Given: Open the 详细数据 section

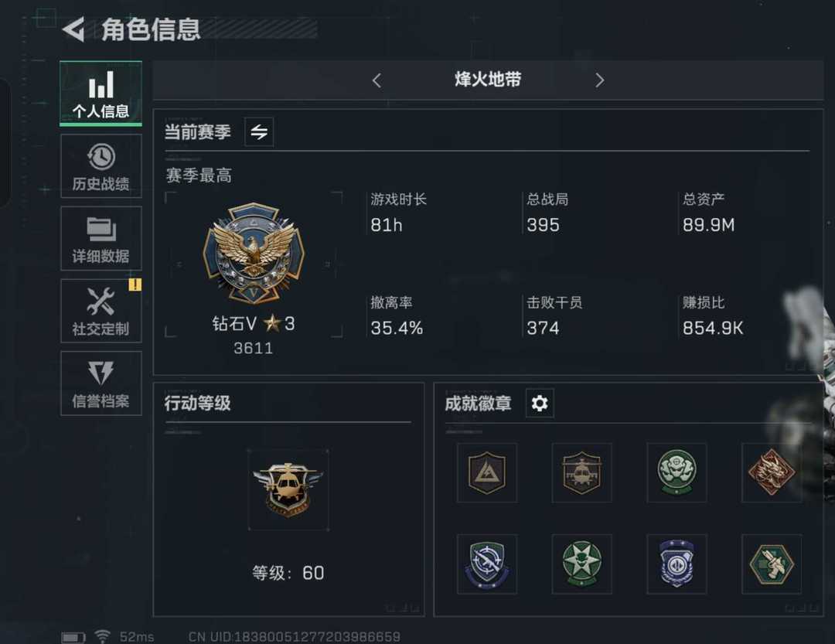Looking at the screenshot, I should tap(101, 239).
